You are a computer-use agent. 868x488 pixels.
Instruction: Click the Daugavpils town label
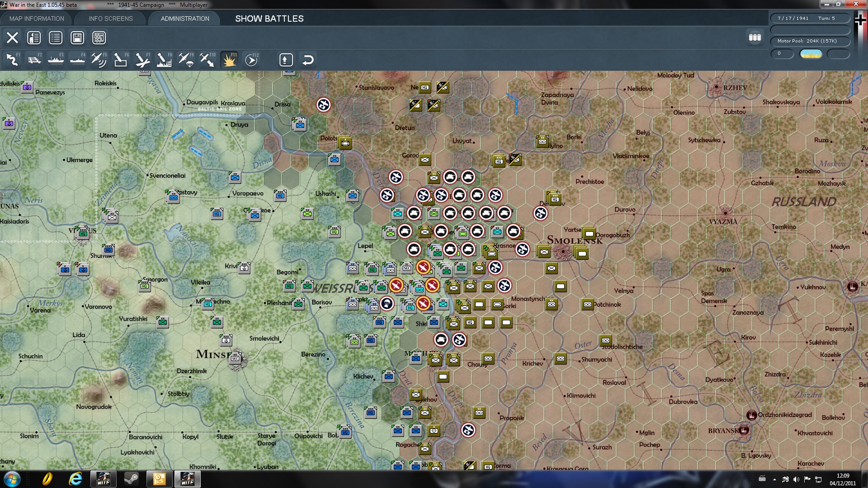click(x=202, y=103)
